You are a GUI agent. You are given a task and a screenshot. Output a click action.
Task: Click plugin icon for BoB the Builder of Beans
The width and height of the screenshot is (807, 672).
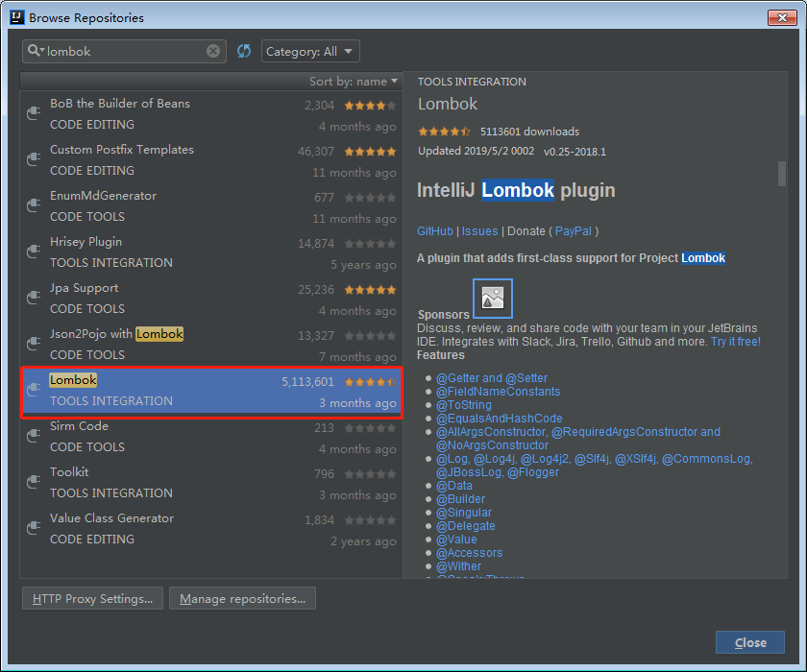(34, 113)
